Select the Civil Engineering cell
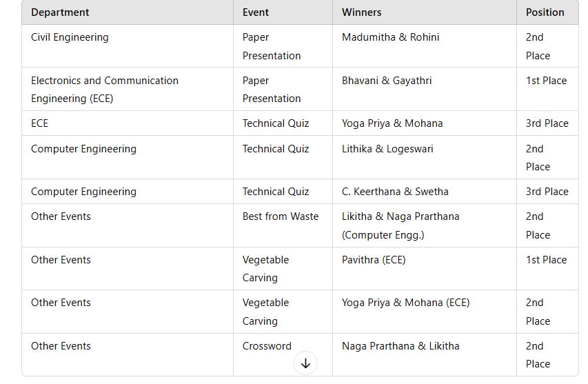Screen dimensions: 588x384 tap(128, 46)
